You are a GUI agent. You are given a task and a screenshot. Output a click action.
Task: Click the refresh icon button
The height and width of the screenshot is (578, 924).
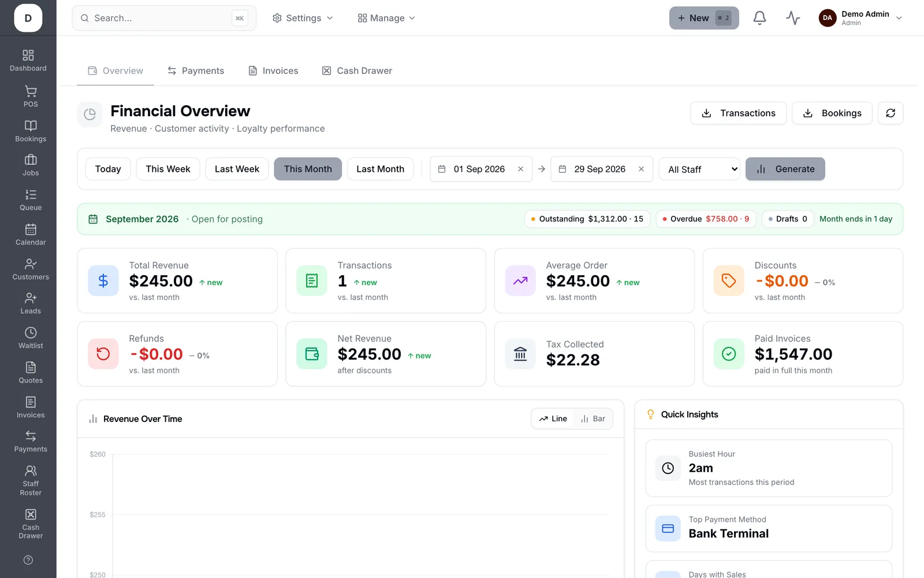(x=891, y=113)
